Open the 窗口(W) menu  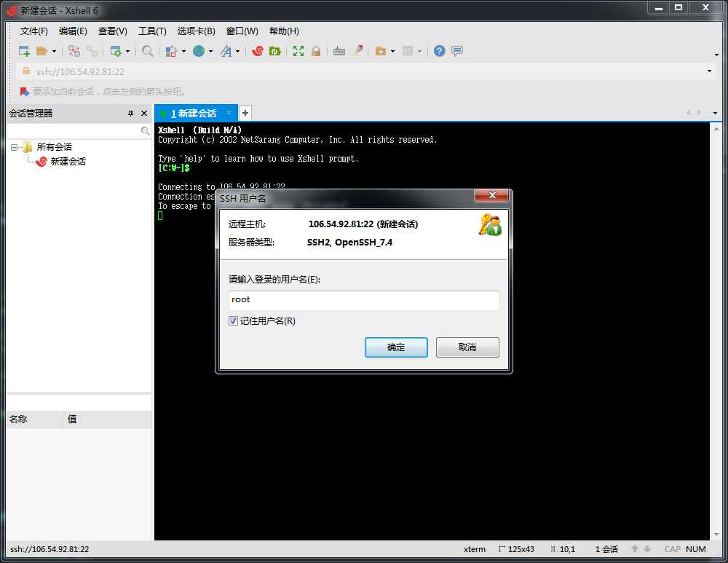pos(242,31)
